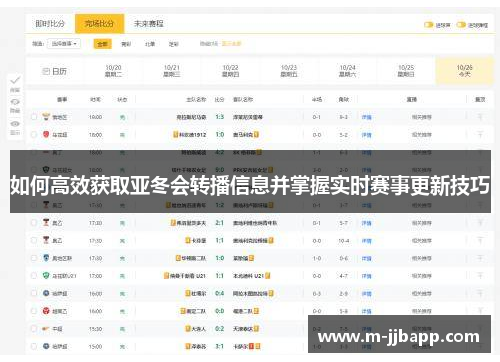Click the score 0:0 in the 16:00 row
500x362 pixels.
pos(219,311)
